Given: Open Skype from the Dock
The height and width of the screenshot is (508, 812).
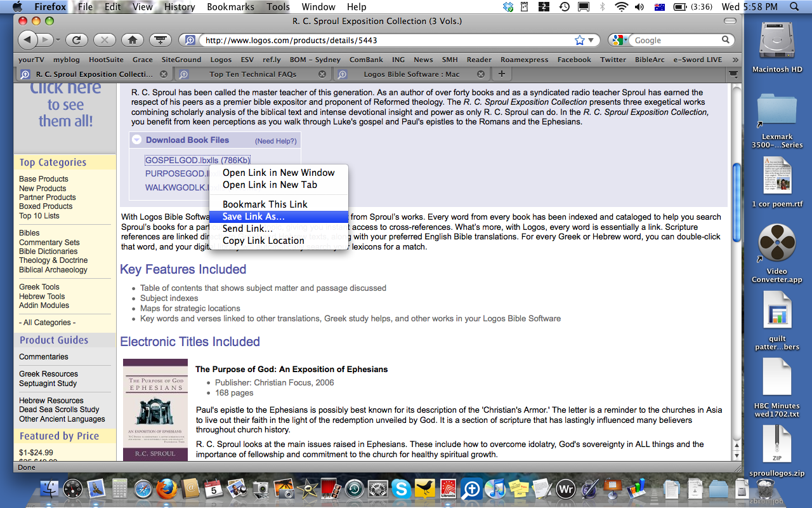Looking at the screenshot, I should coord(400,489).
